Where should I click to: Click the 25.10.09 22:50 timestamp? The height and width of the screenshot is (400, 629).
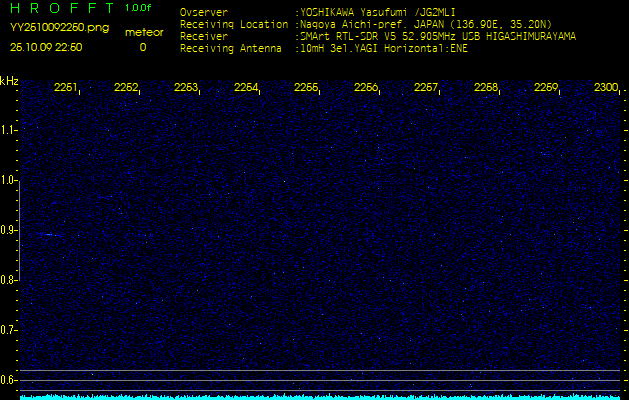click(x=46, y=47)
